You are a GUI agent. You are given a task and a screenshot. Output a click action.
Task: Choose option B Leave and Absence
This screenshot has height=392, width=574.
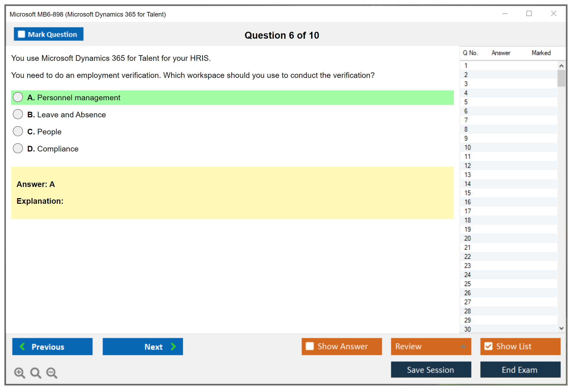click(18, 114)
